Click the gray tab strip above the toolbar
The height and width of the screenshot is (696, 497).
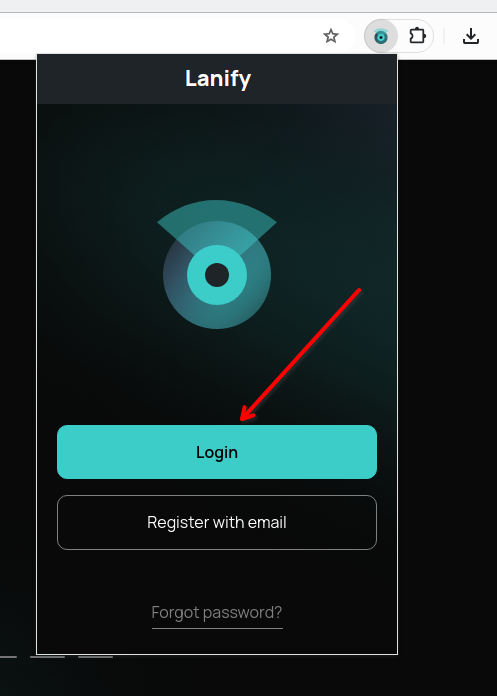coord(248,6)
